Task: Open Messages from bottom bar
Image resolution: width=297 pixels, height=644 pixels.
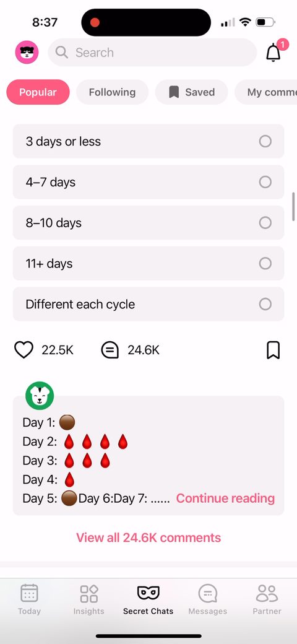Action: coord(207,599)
